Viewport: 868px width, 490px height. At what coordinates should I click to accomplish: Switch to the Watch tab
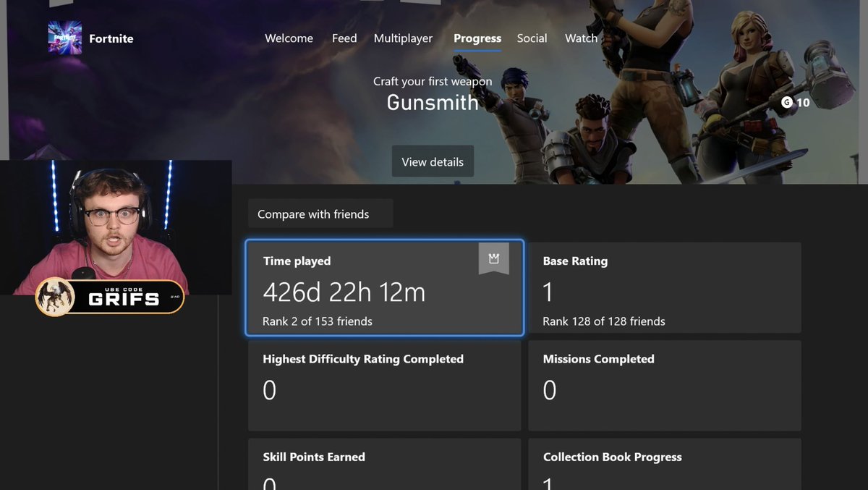click(581, 38)
